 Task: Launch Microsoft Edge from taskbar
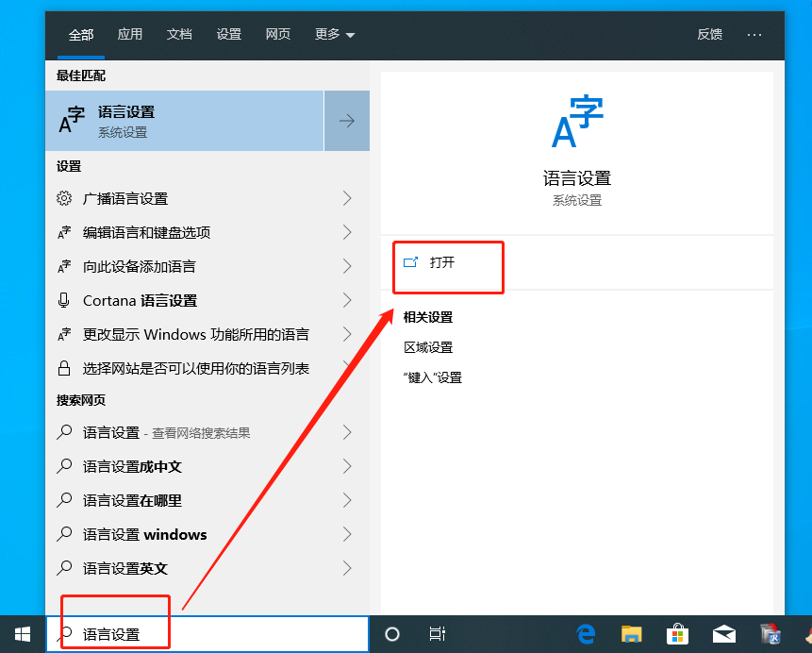coord(587,634)
